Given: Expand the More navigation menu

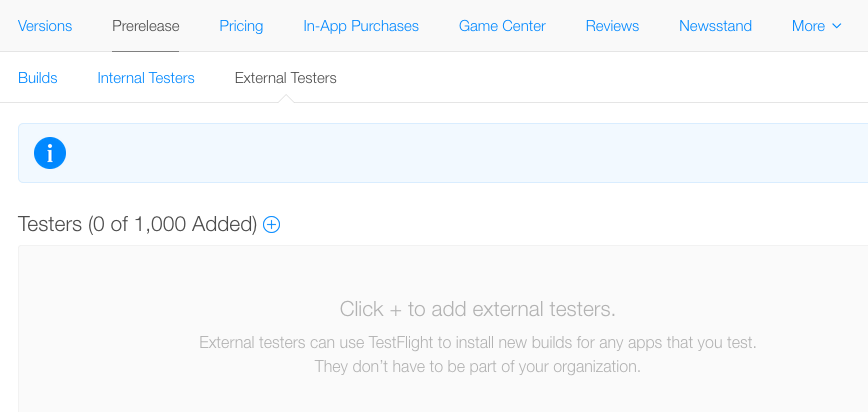Looking at the screenshot, I should click(x=817, y=26).
